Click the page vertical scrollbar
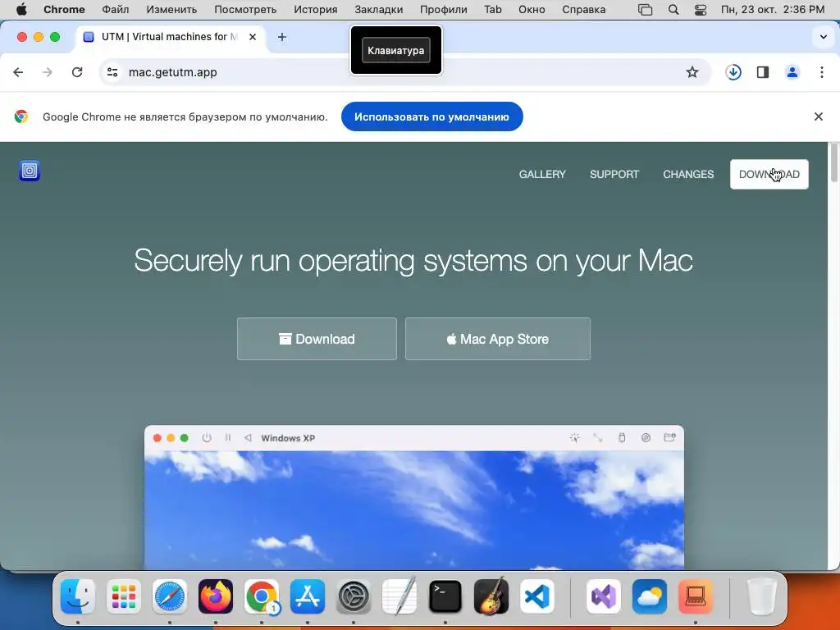840x630 pixels. click(834, 163)
